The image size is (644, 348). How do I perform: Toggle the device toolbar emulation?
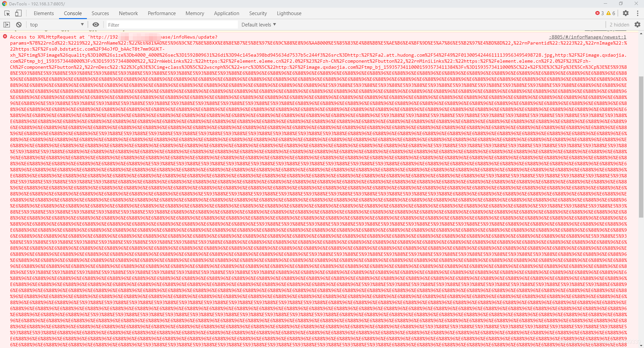coord(18,13)
